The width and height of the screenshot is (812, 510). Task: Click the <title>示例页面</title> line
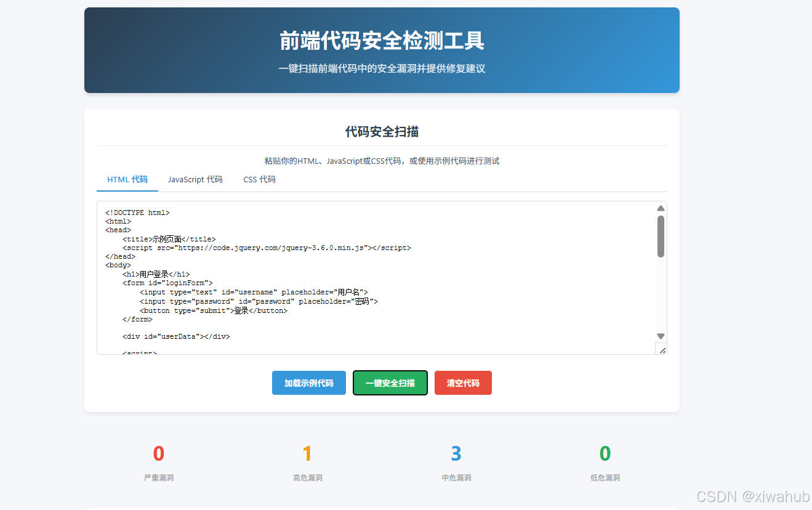point(169,239)
